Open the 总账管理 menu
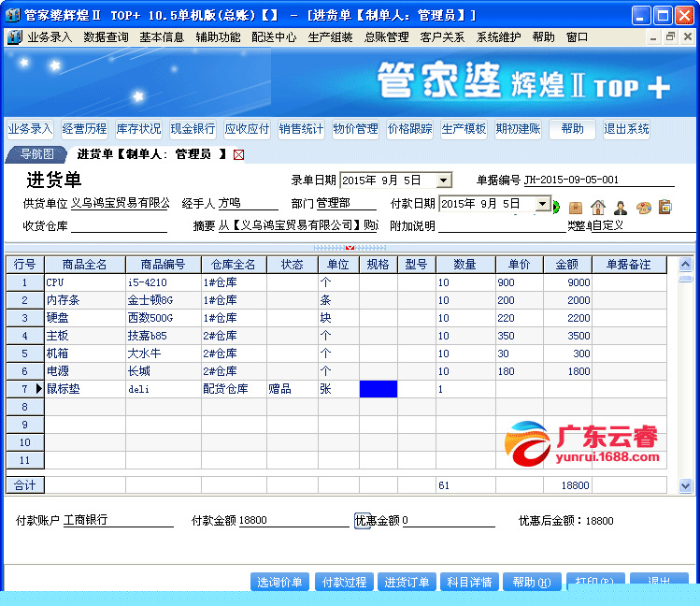This screenshot has width=700, height=606. [386, 37]
